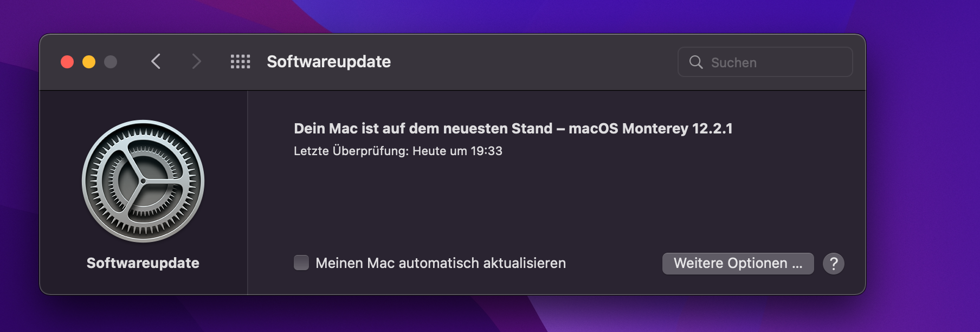
Task: Click the "Meinen Mac automatisch aktualisieren" label
Action: pyautogui.click(x=440, y=263)
